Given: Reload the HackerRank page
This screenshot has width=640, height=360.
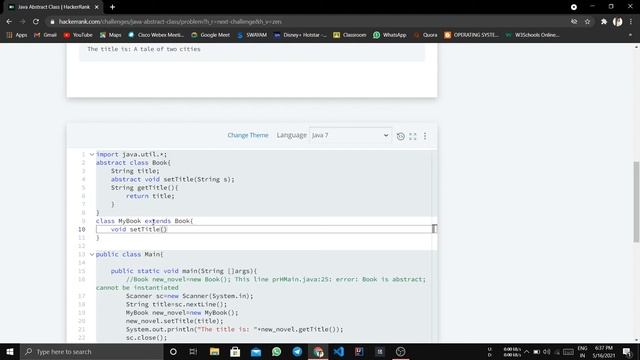Looking at the screenshot, I should point(36,22).
